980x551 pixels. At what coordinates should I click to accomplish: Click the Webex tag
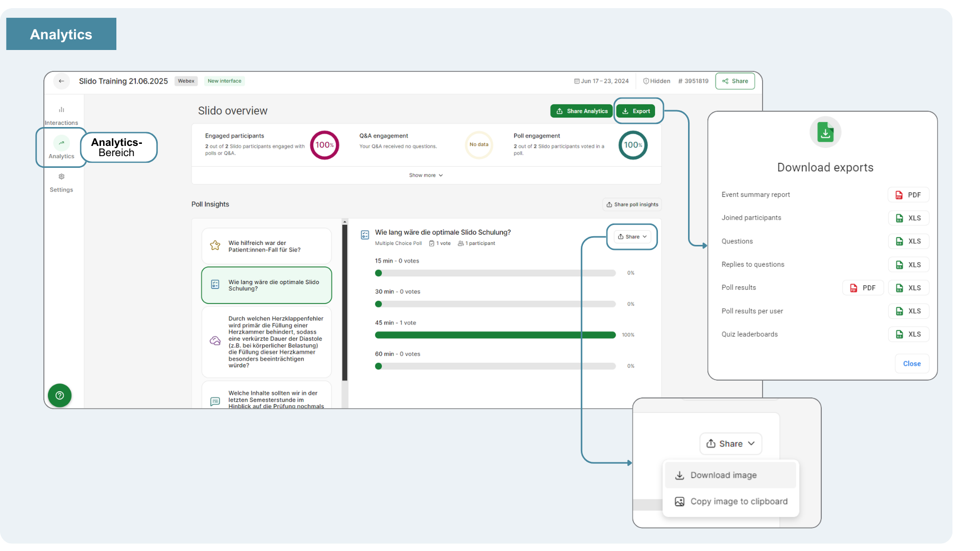click(x=186, y=81)
